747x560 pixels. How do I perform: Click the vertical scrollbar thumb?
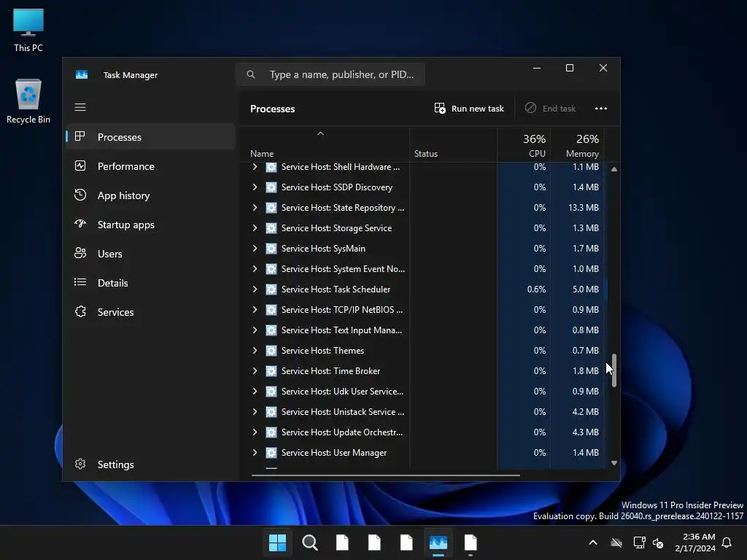point(614,370)
